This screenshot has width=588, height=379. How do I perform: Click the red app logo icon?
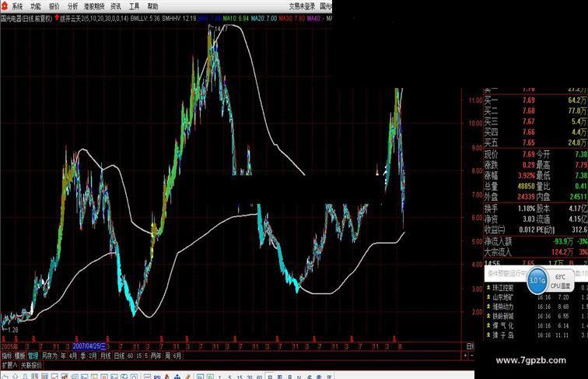[x=4, y=6]
